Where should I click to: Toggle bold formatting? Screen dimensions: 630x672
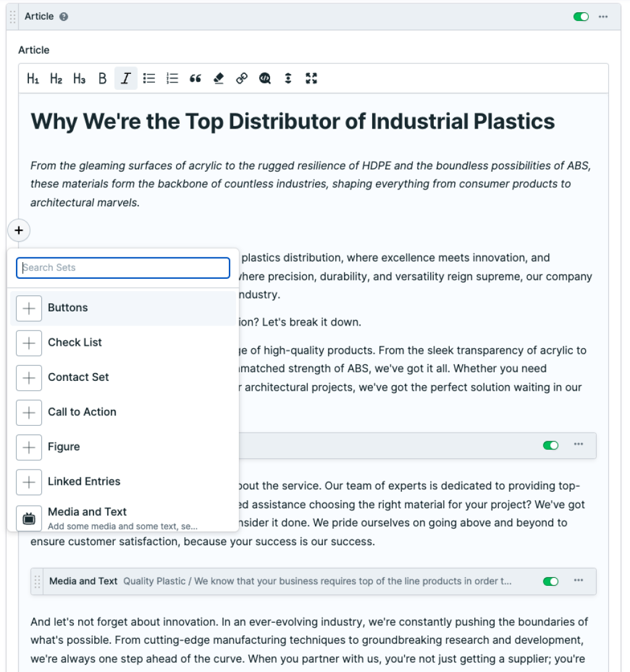point(102,78)
